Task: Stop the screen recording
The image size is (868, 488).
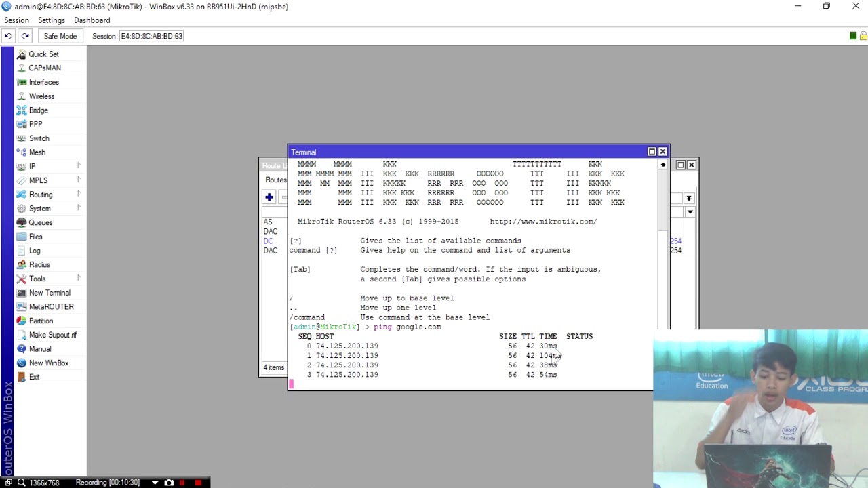Action: click(x=198, y=483)
